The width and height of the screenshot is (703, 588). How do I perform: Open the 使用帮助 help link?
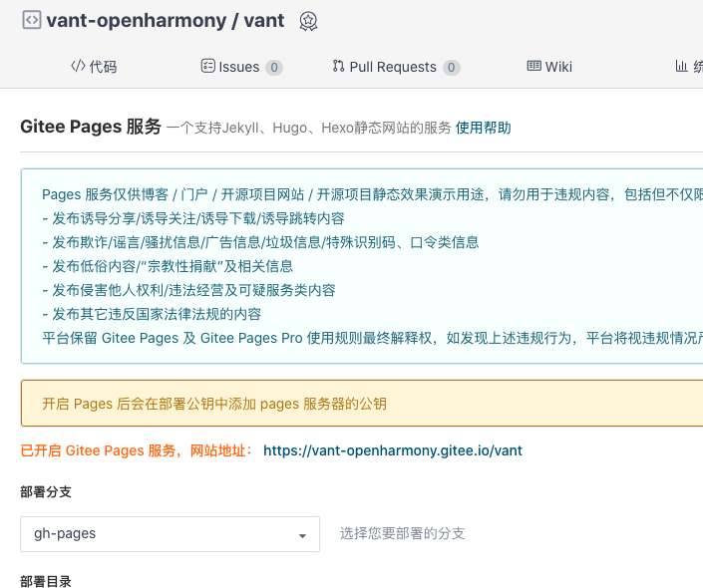484,128
